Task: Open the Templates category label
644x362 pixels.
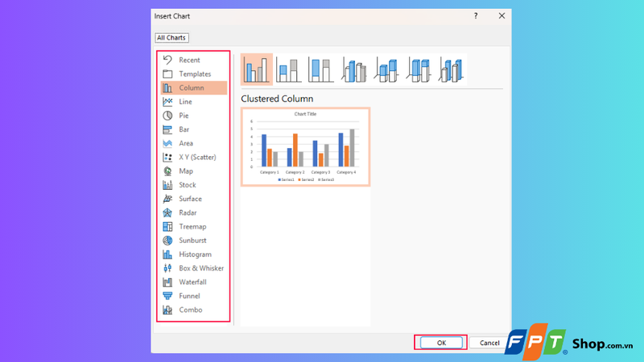Action: (195, 74)
